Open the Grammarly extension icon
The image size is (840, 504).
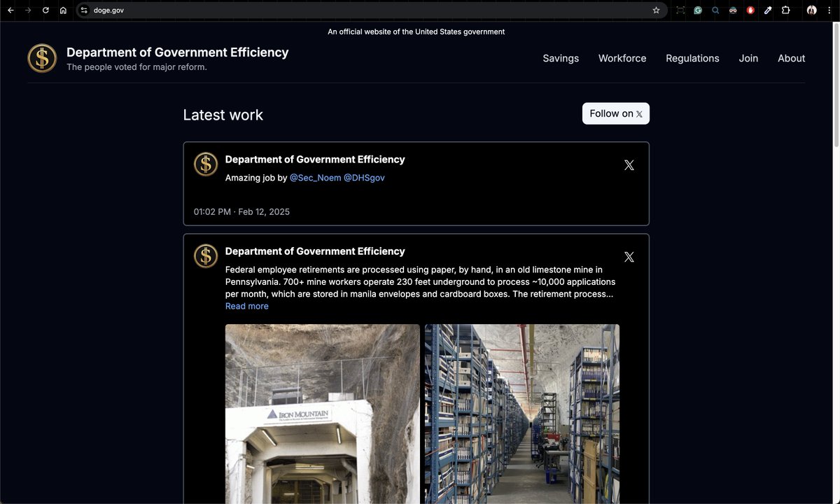(x=698, y=10)
